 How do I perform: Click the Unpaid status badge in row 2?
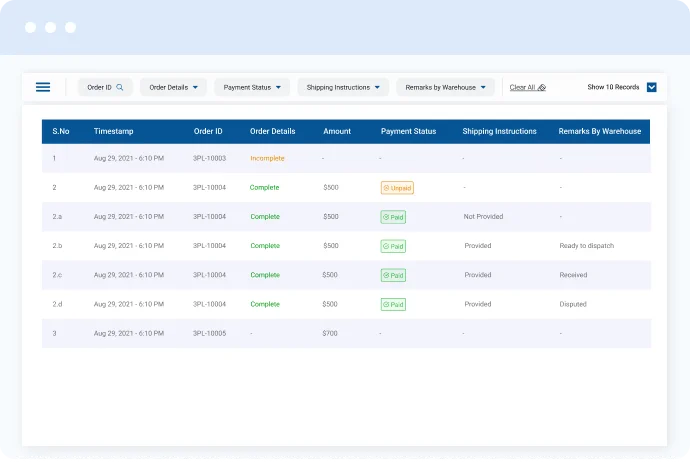point(397,187)
